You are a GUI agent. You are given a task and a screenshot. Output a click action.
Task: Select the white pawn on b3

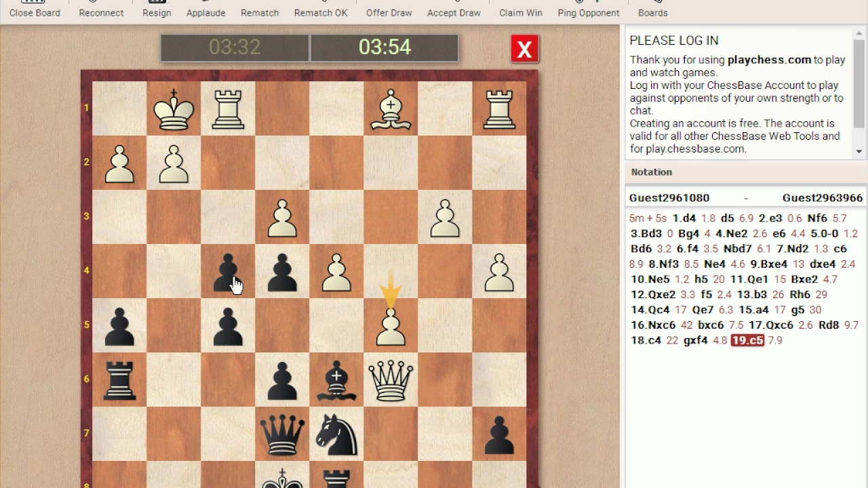[x=445, y=218]
